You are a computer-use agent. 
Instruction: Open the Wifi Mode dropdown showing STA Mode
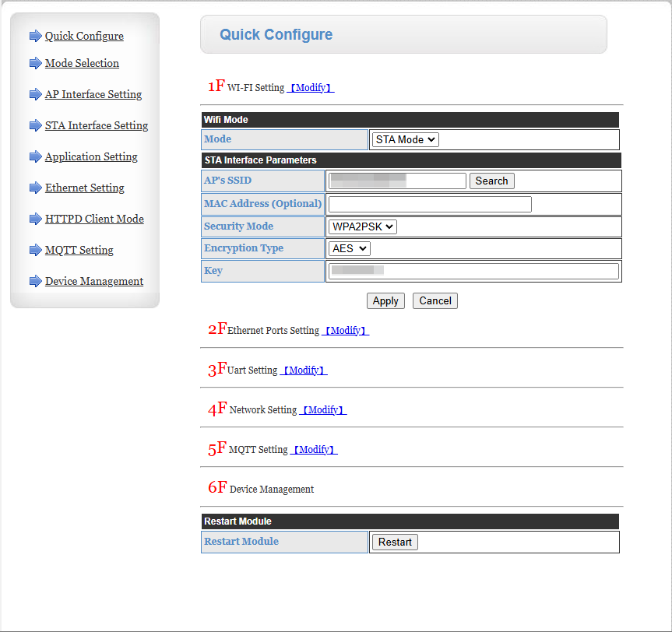[406, 139]
